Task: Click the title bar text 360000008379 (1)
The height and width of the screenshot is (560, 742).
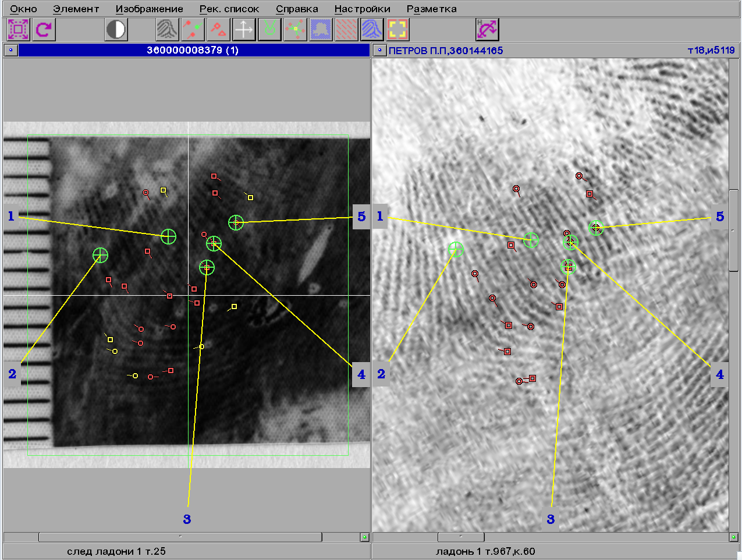Action: pyautogui.click(x=193, y=51)
